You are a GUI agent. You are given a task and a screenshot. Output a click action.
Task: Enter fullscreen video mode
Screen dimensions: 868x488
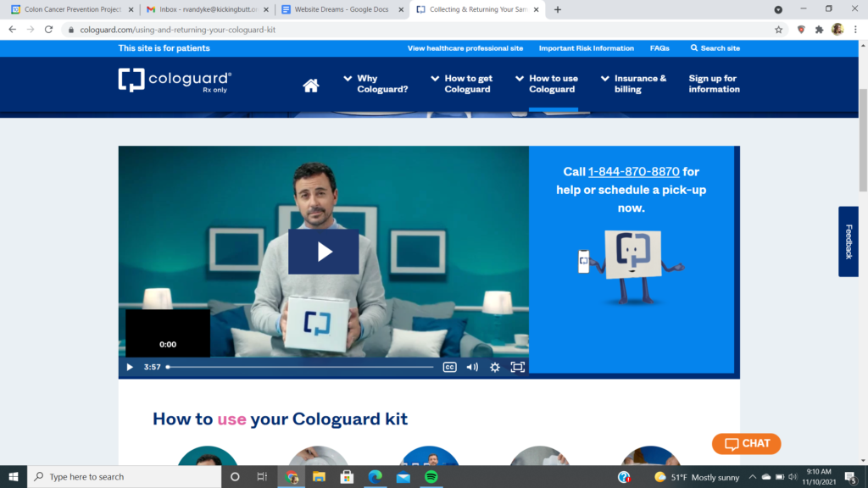point(517,367)
